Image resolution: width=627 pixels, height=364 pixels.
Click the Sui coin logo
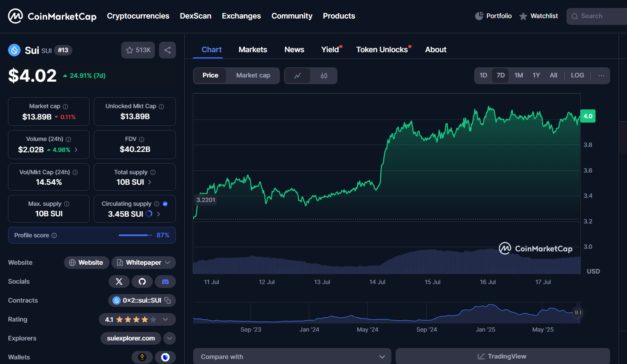pos(14,50)
